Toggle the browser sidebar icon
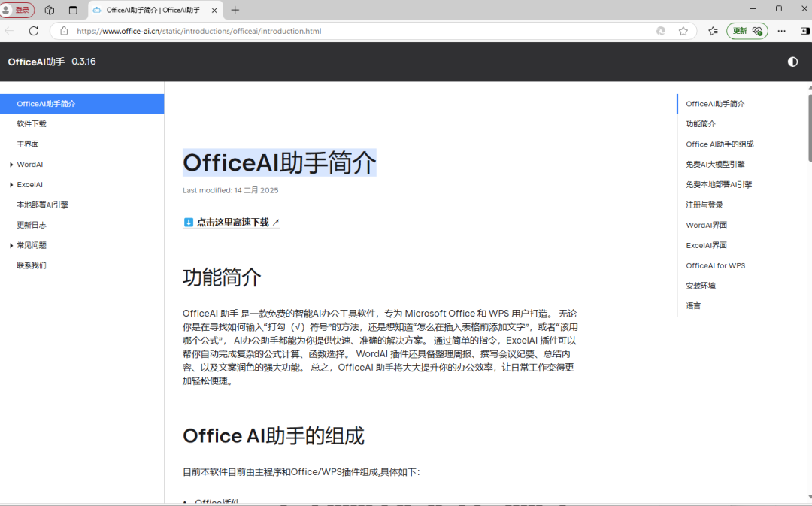 click(x=804, y=31)
